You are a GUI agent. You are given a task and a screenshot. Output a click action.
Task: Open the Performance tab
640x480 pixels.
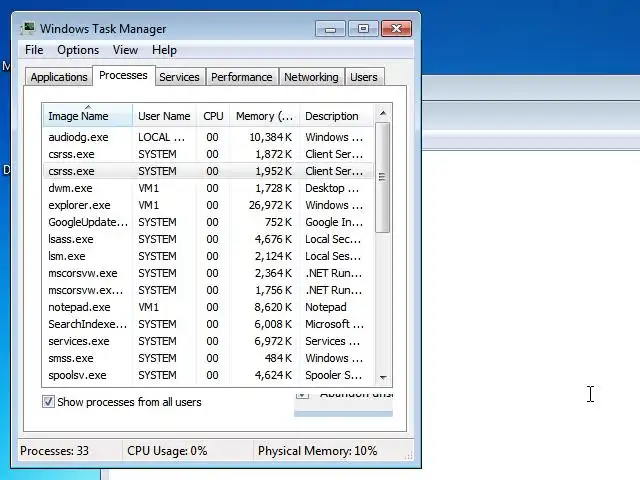click(242, 77)
